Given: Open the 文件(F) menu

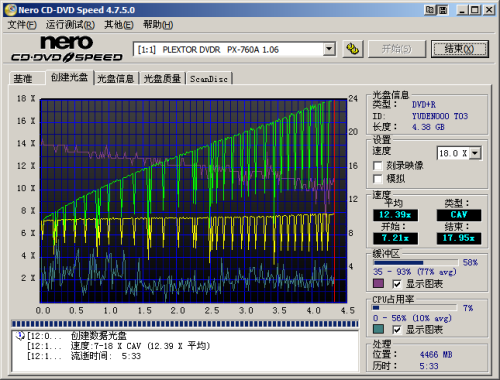Looking at the screenshot, I should [x=22, y=25].
